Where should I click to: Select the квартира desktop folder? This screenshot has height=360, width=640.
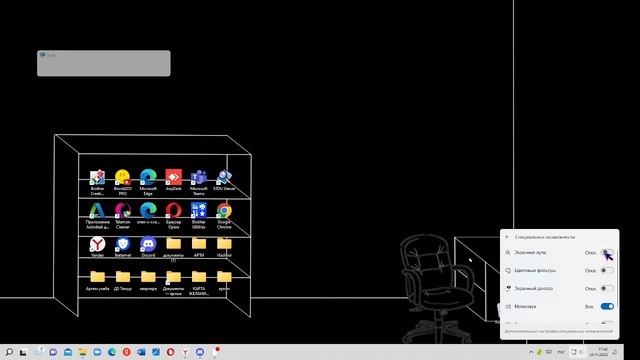point(148,280)
